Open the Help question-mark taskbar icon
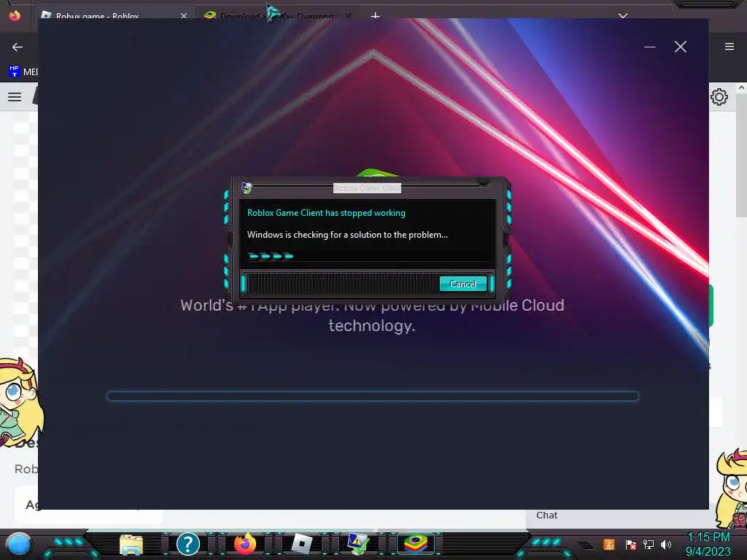 click(x=187, y=544)
